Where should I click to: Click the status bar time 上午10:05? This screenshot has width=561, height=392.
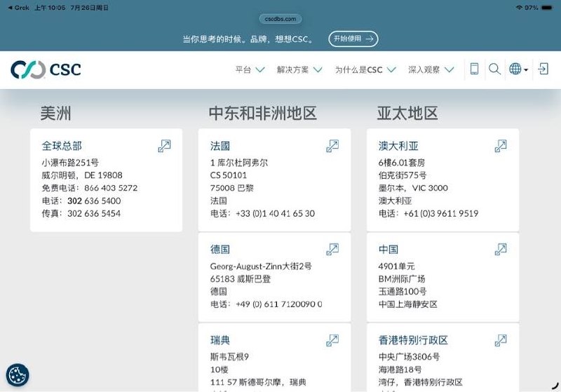pos(50,8)
